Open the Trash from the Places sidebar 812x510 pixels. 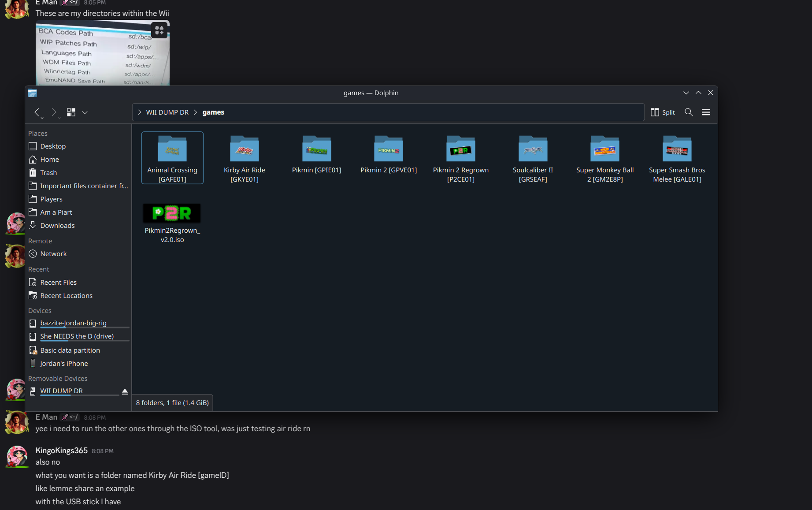point(48,172)
